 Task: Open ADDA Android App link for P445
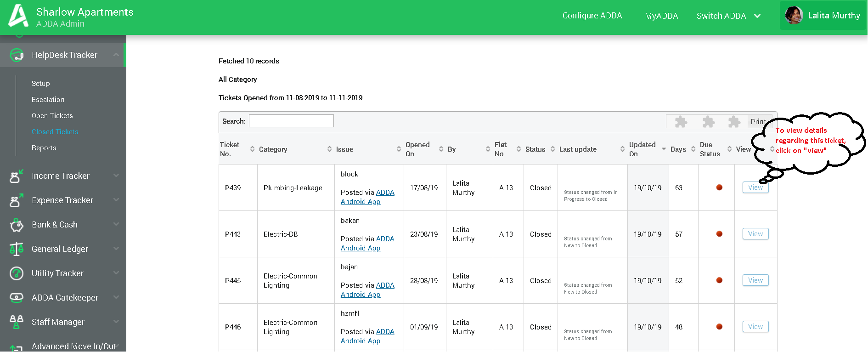click(x=367, y=290)
